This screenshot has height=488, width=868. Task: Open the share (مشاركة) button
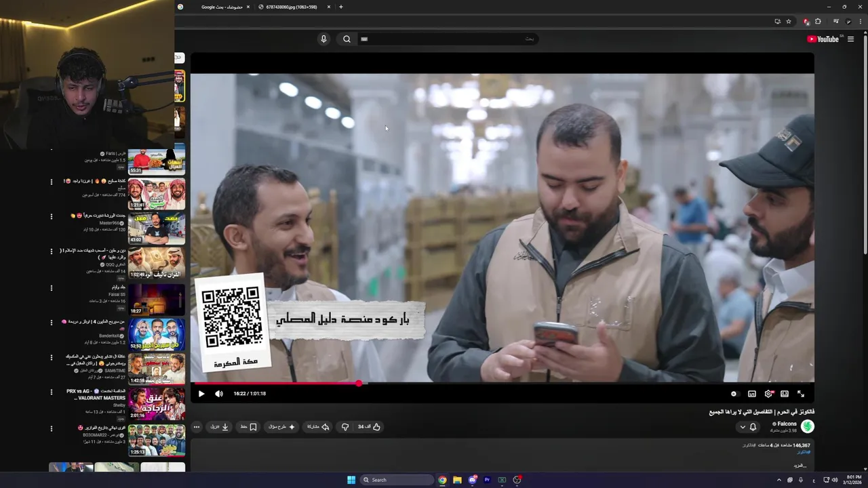[x=318, y=427]
